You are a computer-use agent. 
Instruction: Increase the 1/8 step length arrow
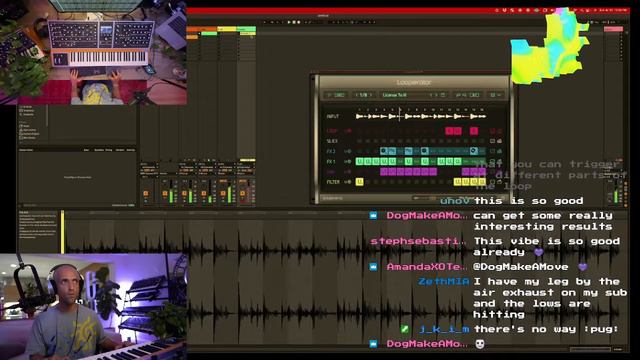371,95
